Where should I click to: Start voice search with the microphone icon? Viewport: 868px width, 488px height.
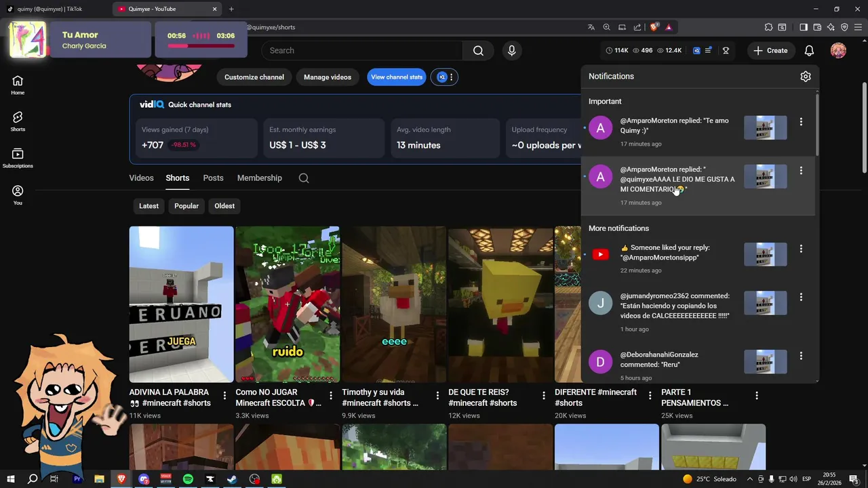pyautogui.click(x=512, y=50)
